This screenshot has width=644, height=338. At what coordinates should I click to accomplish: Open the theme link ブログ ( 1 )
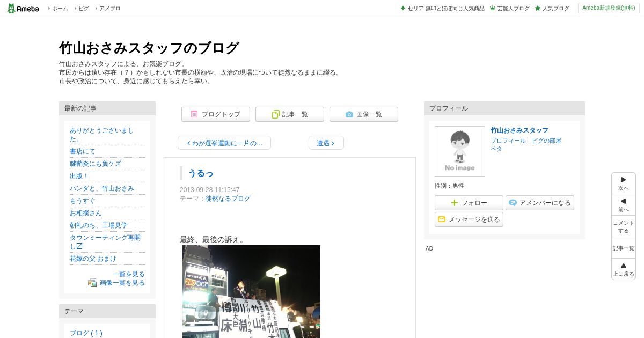86,333
